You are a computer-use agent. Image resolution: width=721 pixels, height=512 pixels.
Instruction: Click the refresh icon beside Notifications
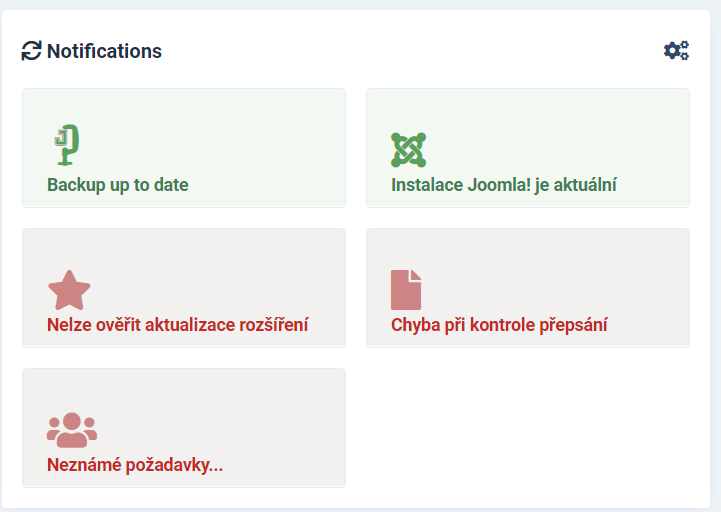(x=31, y=51)
